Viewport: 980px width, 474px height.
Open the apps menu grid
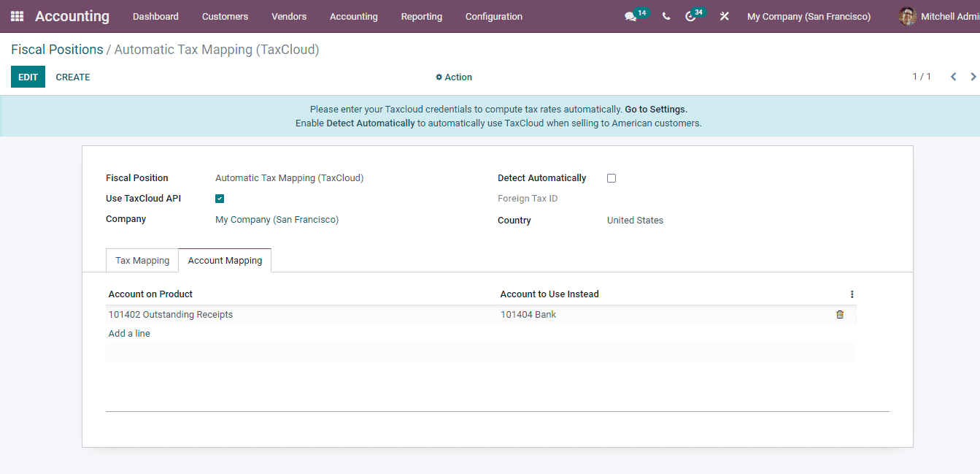click(16, 16)
